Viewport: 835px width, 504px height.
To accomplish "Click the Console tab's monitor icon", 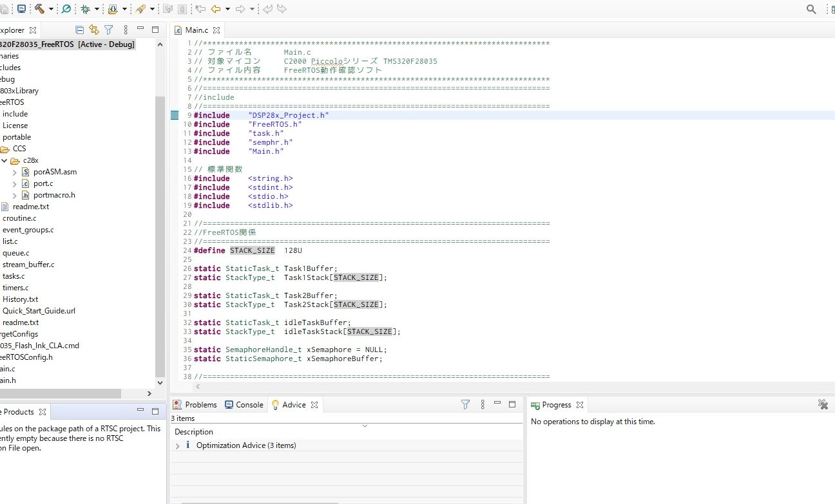I will click(x=229, y=405).
